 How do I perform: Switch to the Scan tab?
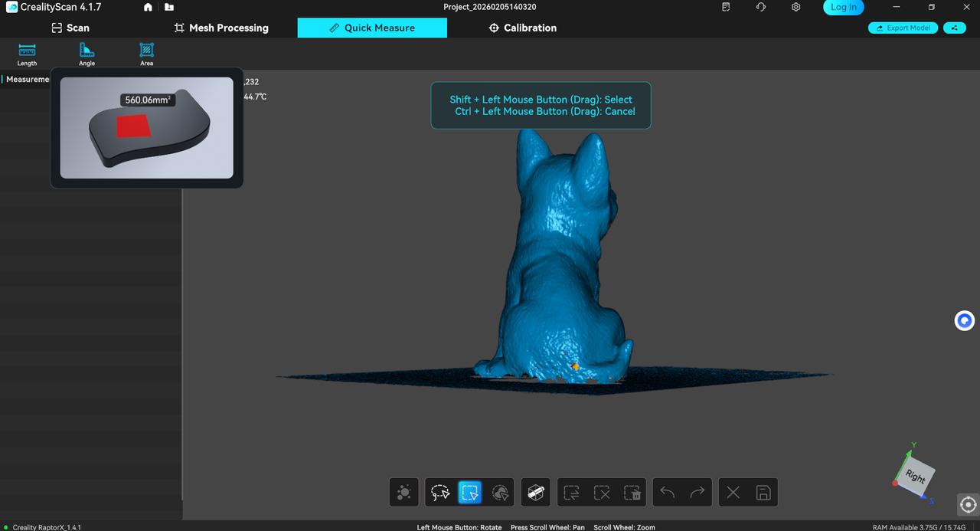click(x=70, y=28)
